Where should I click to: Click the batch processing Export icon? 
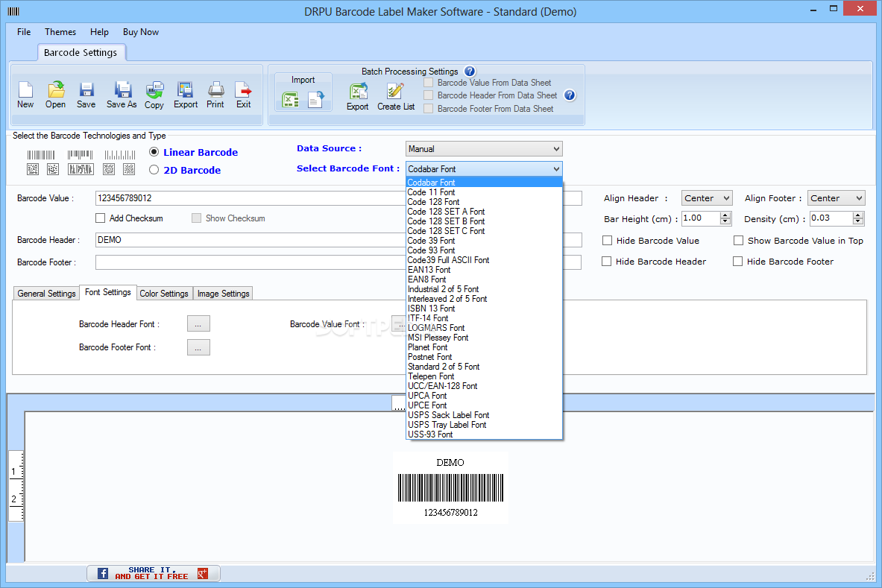(359, 91)
